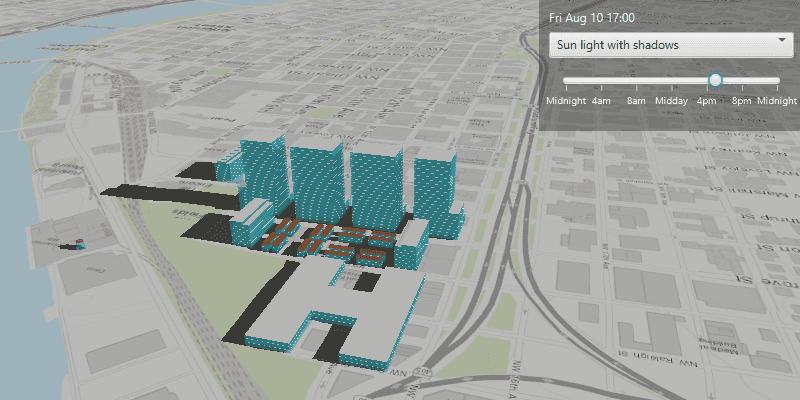Viewport: 800px width, 400px height.
Task: Select Midday on the time slider
Action: coord(670,101)
